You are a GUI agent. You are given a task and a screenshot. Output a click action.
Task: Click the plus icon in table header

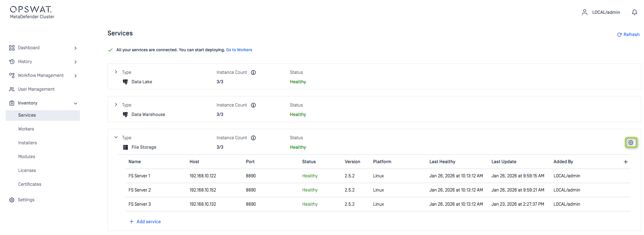pos(625,162)
